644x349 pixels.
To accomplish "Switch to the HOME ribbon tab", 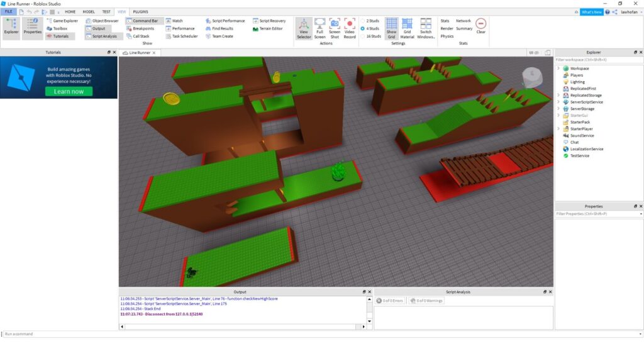I will point(70,12).
